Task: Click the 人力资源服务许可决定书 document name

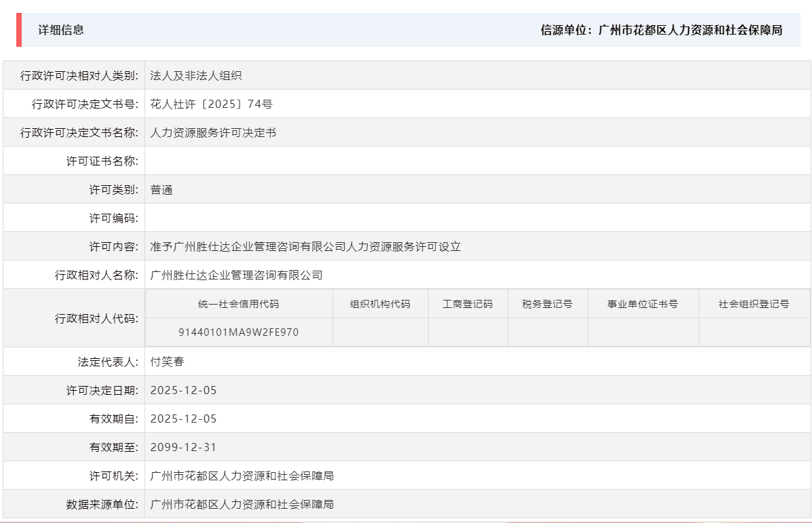Action: (x=212, y=132)
